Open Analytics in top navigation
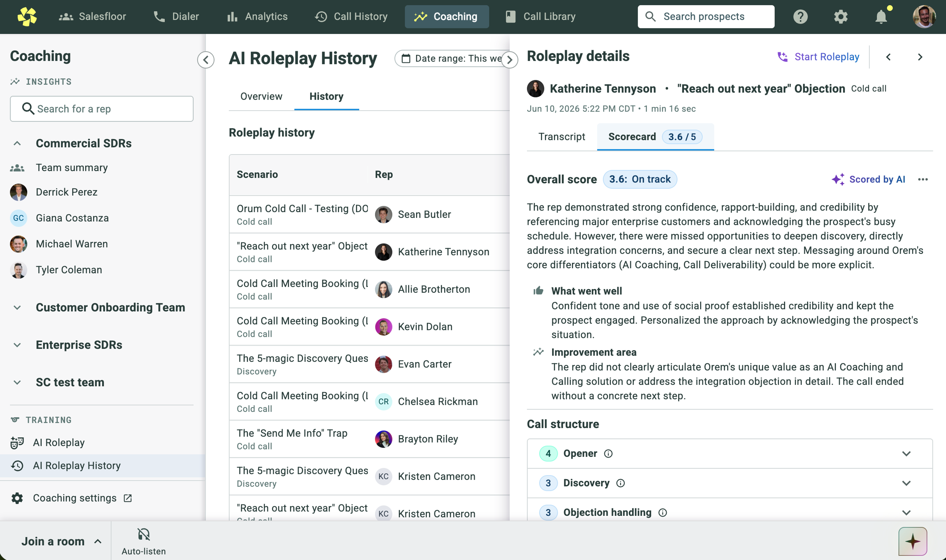Image resolution: width=946 pixels, height=560 pixels. click(x=257, y=16)
